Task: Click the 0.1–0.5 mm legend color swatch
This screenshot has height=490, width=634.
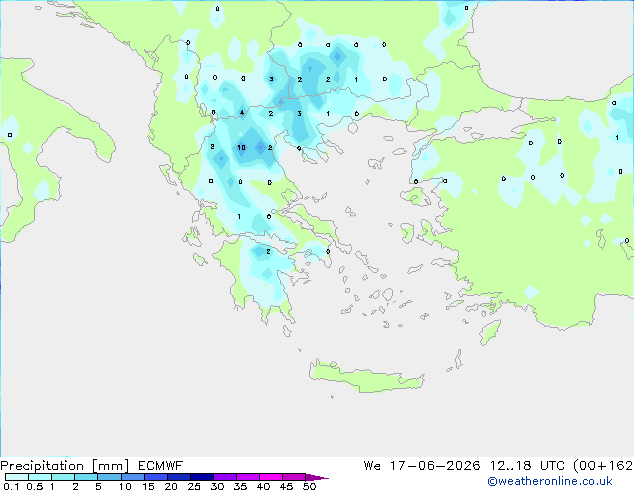Action: pos(17,477)
